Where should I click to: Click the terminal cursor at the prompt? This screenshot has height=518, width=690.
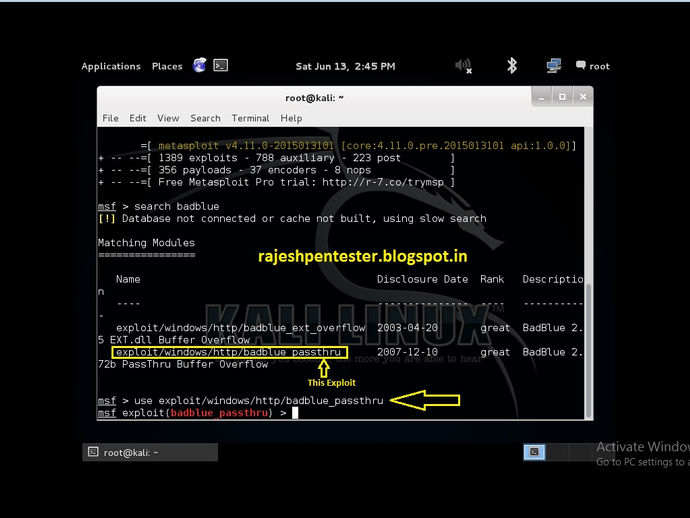coord(295,413)
